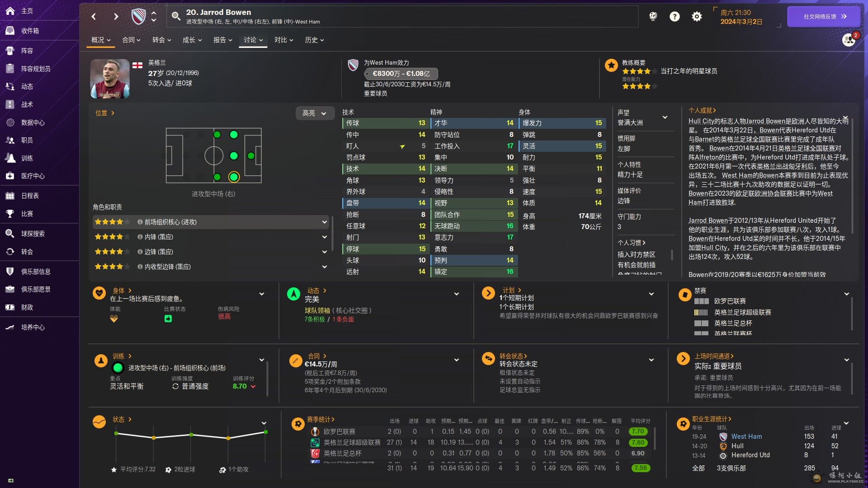Expand the 身体 panel chevron
The image size is (868, 488).
tap(262, 294)
